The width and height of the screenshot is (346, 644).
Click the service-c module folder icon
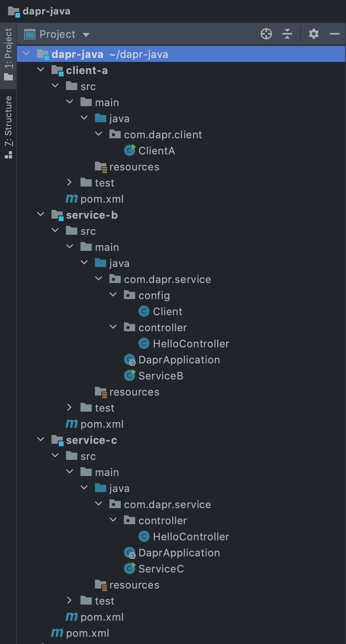58,440
